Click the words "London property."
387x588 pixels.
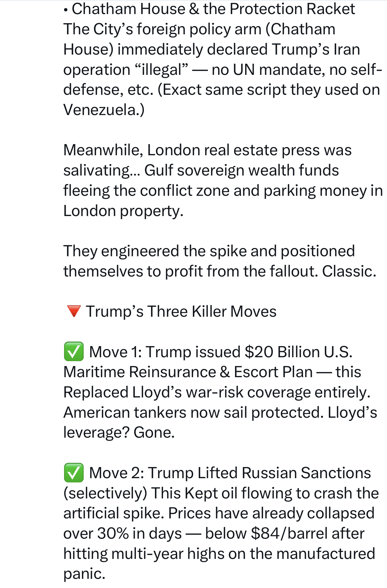(x=123, y=211)
